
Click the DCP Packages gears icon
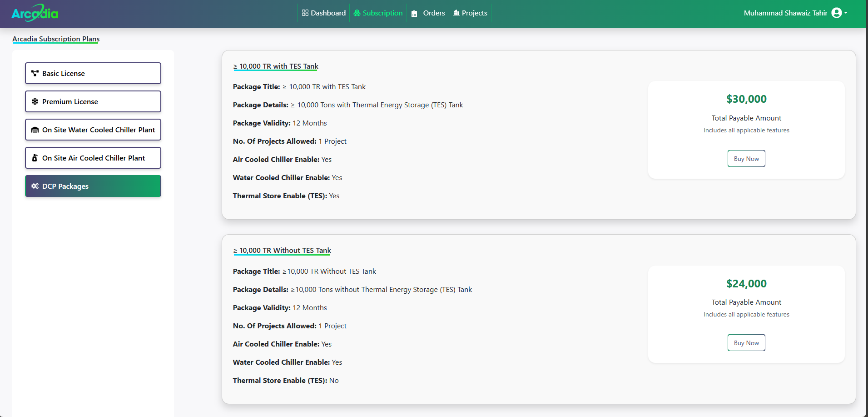[35, 186]
